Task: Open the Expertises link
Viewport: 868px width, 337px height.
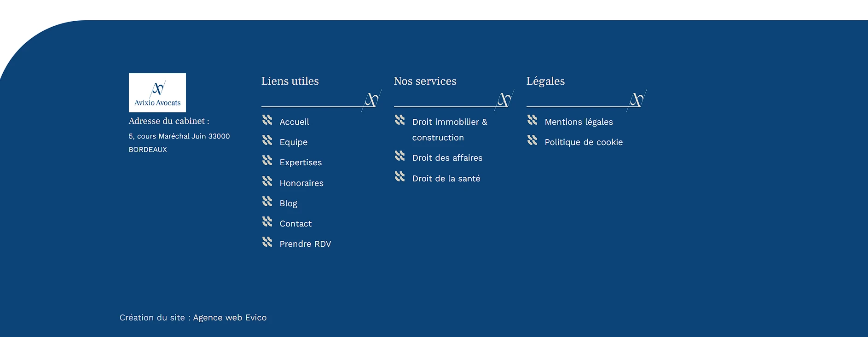Action: [301, 163]
